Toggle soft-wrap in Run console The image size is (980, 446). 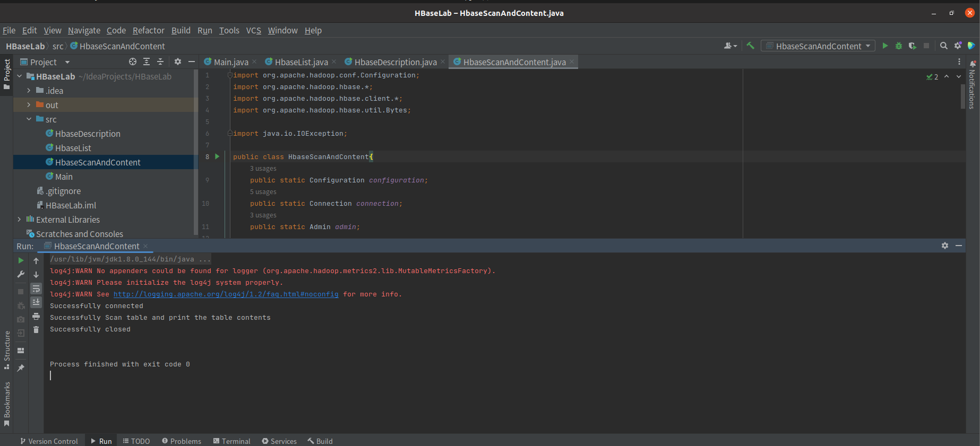(x=36, y=288)
